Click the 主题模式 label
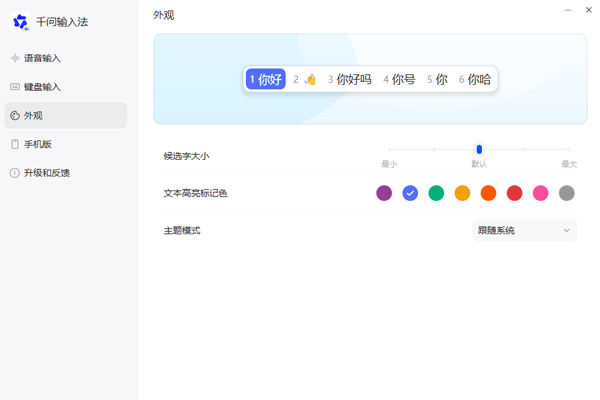Image resolution: width=600 pixels, height=400 pixels. 182,230
